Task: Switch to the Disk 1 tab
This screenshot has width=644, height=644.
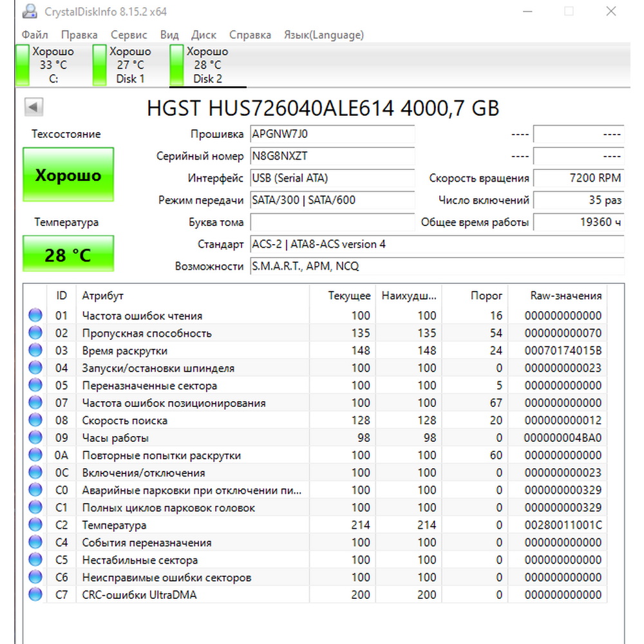Action: click(x=123, y=65)
